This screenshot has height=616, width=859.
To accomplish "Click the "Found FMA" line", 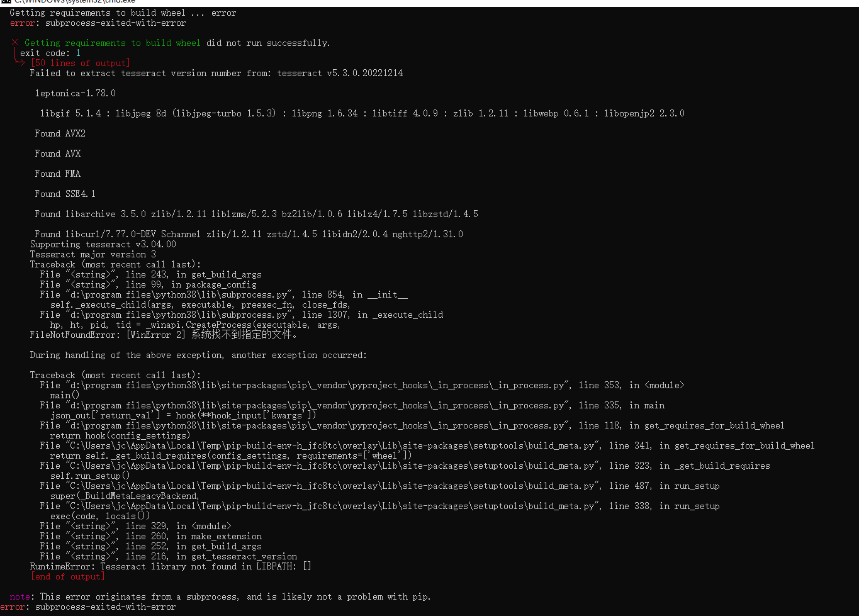I will click(x=58, y=174).
